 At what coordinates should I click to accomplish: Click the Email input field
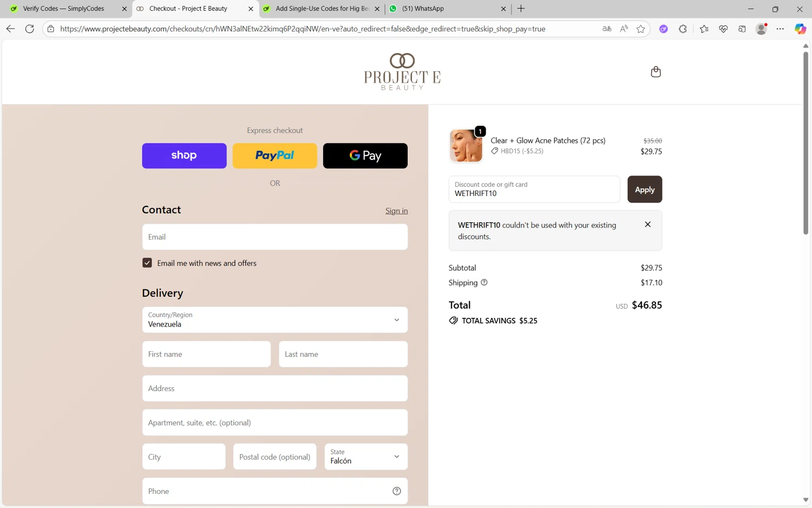pos(275,237)
